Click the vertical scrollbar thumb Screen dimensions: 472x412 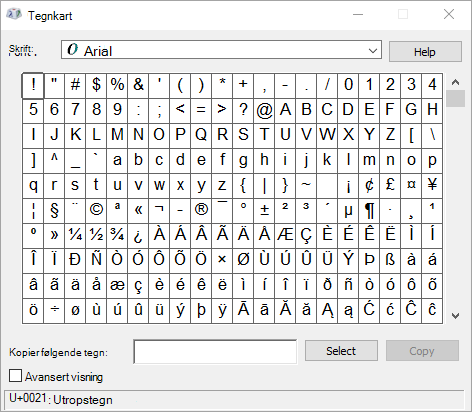tap(455, 98)
